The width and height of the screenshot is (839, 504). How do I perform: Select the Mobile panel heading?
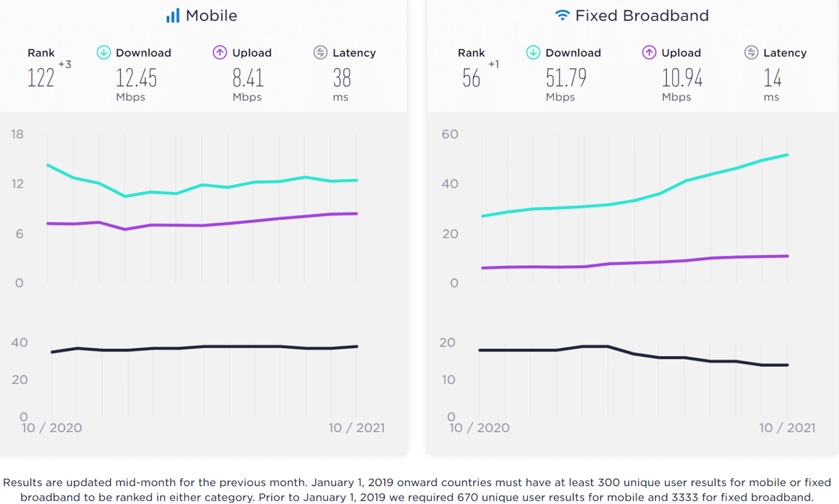tap(211, 16)
